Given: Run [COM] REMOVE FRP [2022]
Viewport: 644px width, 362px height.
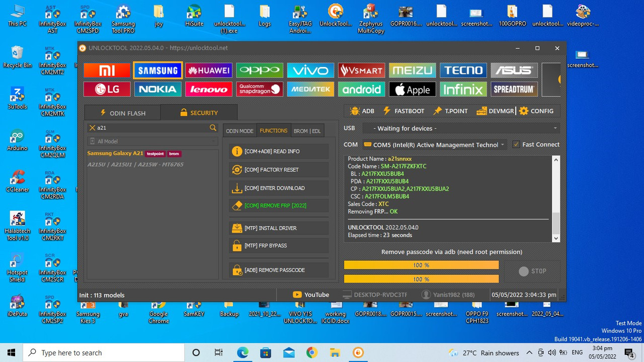Looking at the screenshot, I should (279, 206).
